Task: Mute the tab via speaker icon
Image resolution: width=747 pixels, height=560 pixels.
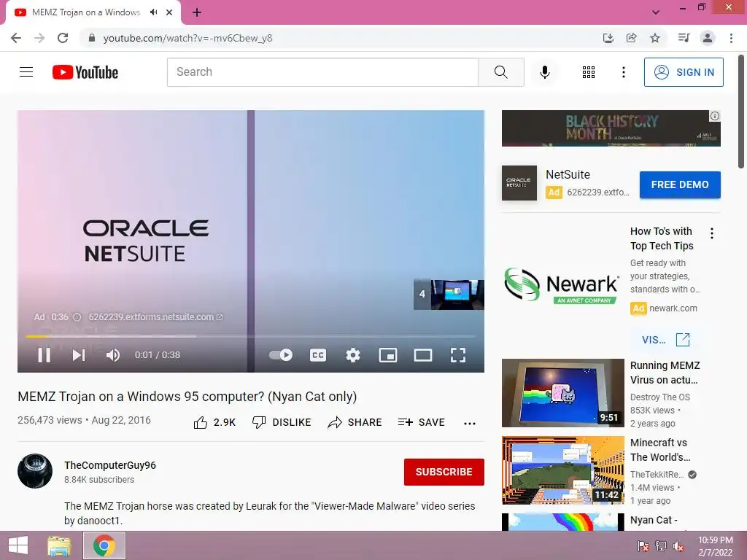Action: (x=153, y=12)
